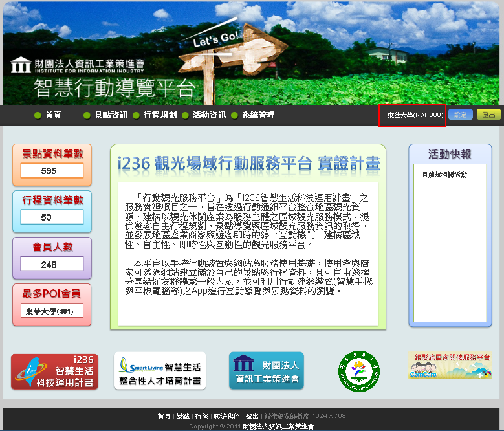
Task: Click the 東華大學(481) top POI member
Action: (52, 311)
